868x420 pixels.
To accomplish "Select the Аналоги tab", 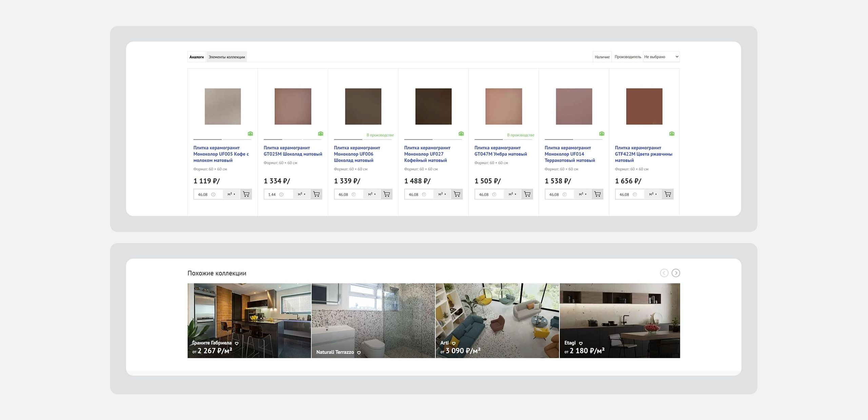I will point(197,57).
